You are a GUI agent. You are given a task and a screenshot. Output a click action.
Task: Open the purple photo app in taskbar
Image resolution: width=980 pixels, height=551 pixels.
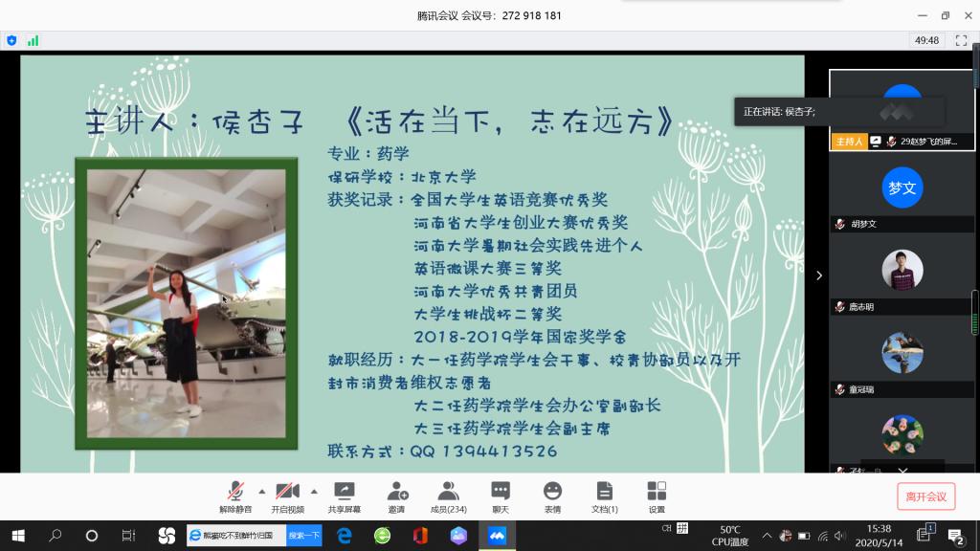[458, 536]
